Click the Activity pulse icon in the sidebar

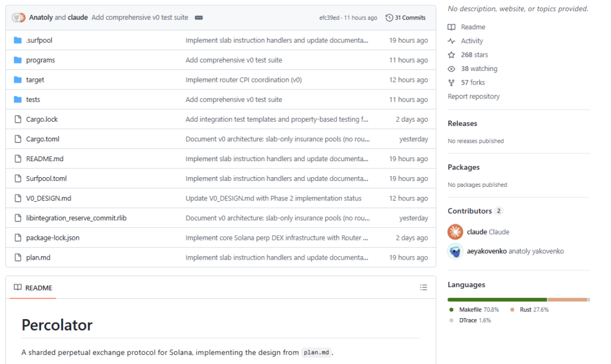coord(452,41)
